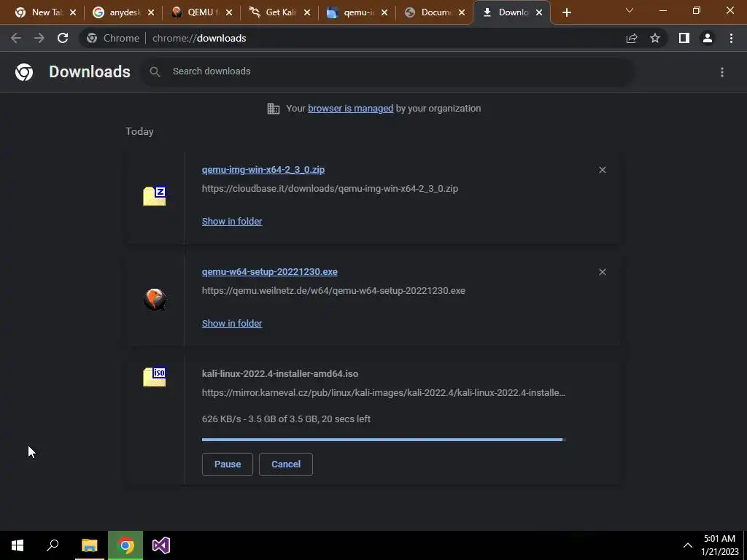This screenshot has width=747, height=560.
Task: Click the search magnifier icon in Downloads
Action: point(155,71)
